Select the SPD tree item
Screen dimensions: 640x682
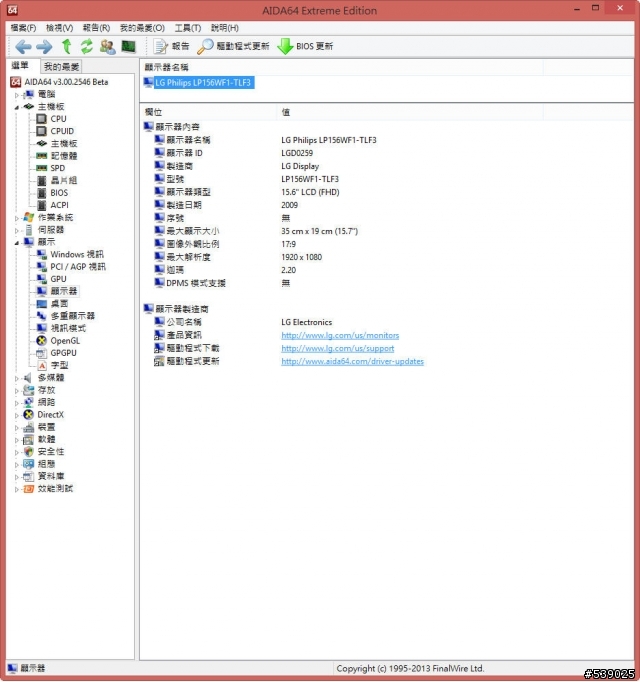(57, 168)
